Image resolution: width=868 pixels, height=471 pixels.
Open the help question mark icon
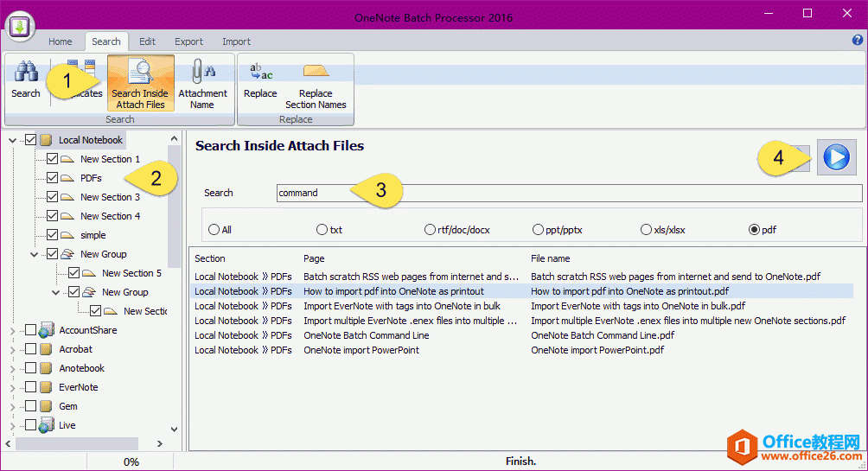coord(857,40)
